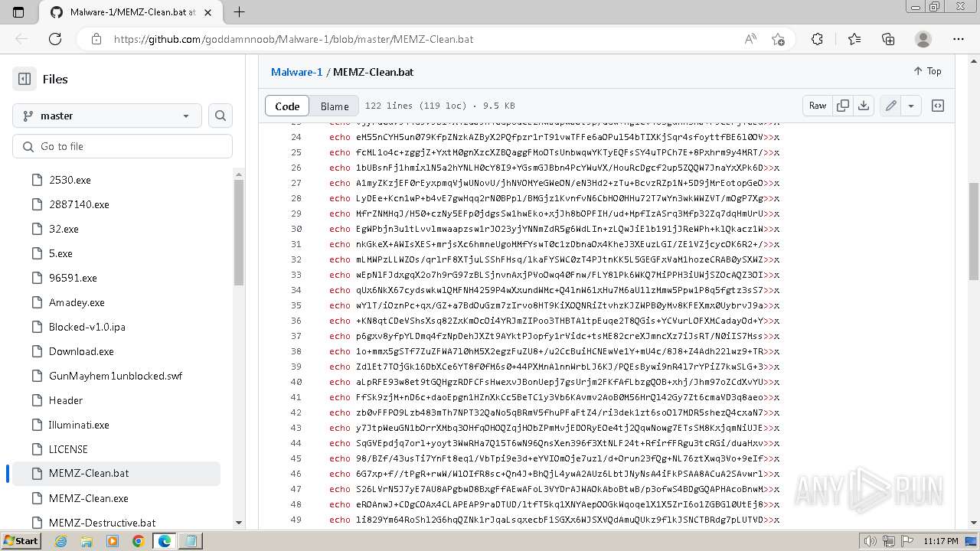The image size is (980, 551).
Task: Open the Header file entry
Action: click(x=66, y=400)
